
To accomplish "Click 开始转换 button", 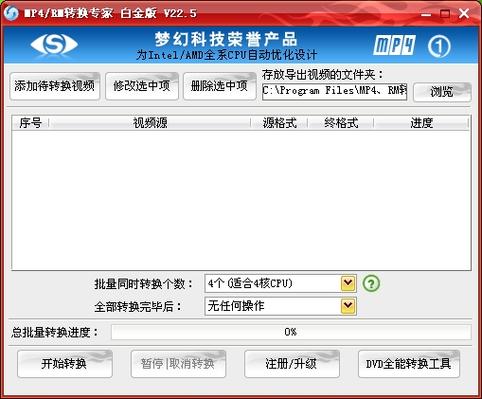I will coord(65,364).
